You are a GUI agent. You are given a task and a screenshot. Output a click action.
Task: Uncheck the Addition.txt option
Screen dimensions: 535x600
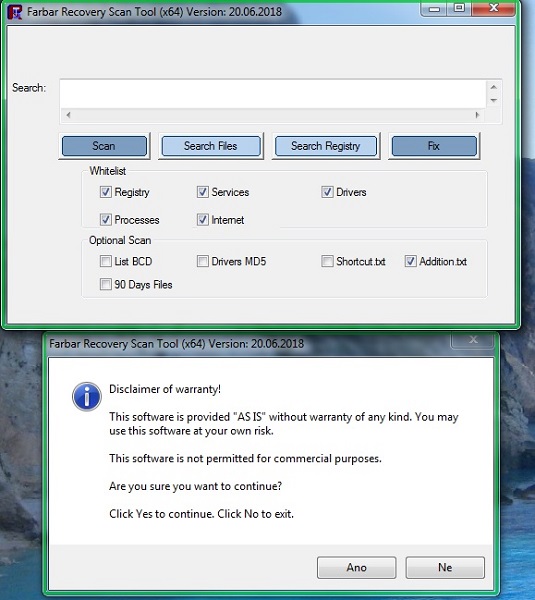(x=411, y=261)
